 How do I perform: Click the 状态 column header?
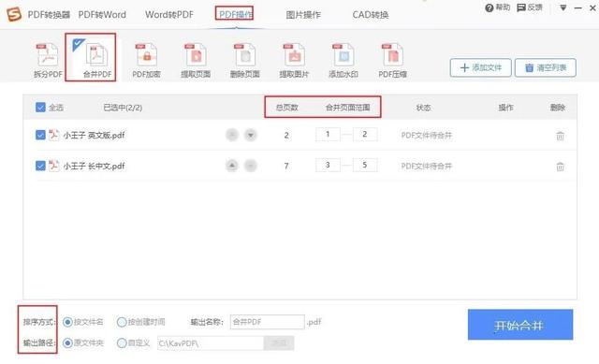click(x=423, y=108)
